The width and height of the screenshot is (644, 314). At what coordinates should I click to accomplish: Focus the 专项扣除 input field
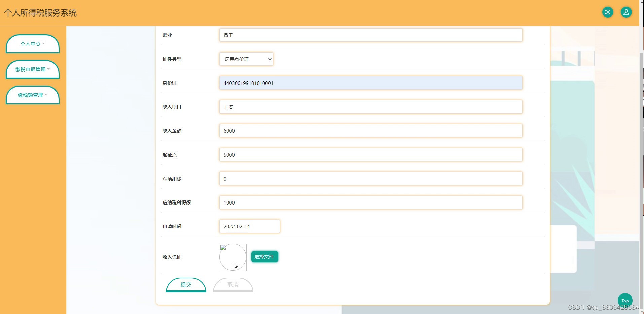371,179
